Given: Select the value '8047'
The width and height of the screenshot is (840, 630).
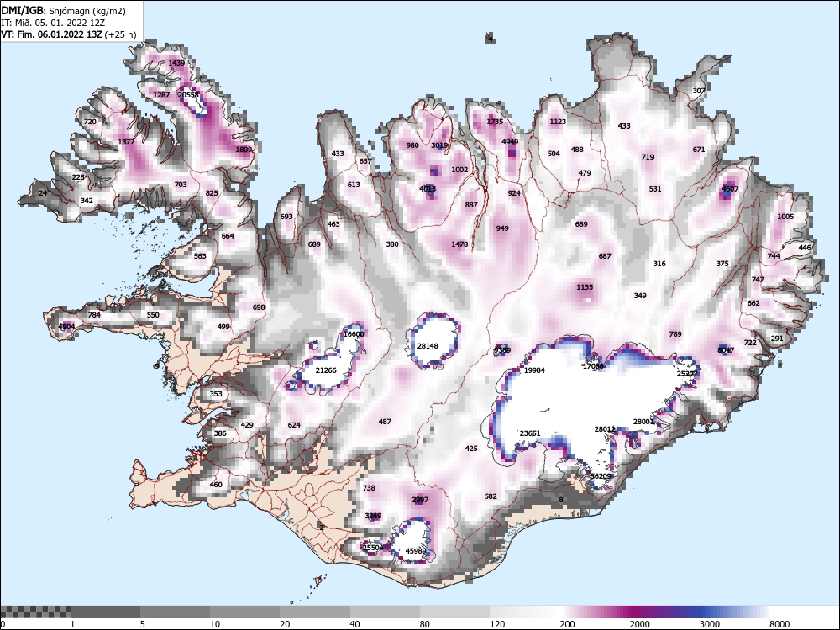Looking at the screenshot, I should coord(726,350).
